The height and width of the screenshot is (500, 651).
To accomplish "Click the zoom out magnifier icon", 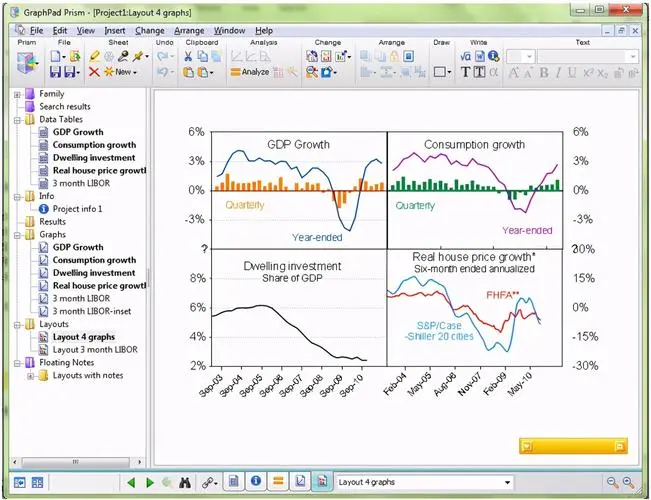I will [611, 482].
